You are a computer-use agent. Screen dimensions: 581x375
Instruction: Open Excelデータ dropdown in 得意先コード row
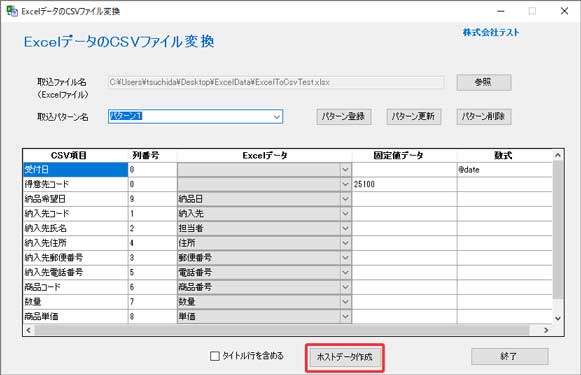[x=345, y=184]
